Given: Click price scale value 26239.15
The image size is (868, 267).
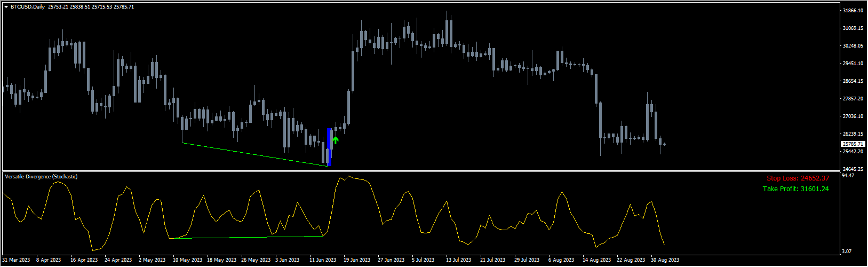Looking at the screenshot, I should click(x=854, y=134).
